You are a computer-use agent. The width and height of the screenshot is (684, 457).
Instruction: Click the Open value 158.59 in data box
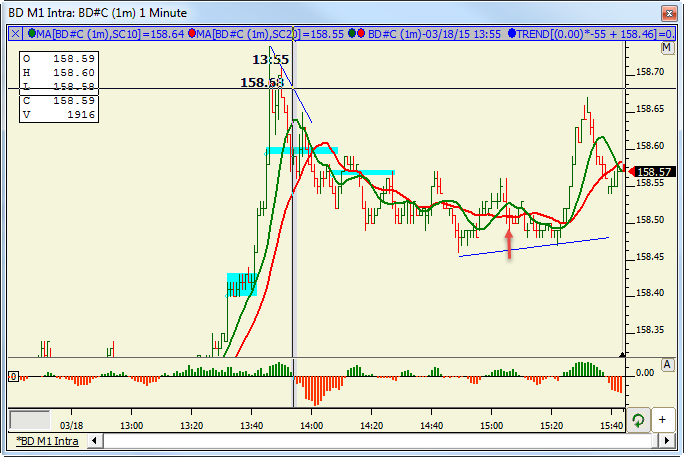(x=74, y=58)
